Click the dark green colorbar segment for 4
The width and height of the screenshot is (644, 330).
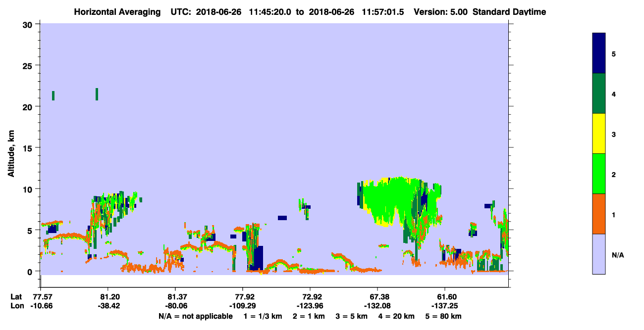[x=599, y=94]
